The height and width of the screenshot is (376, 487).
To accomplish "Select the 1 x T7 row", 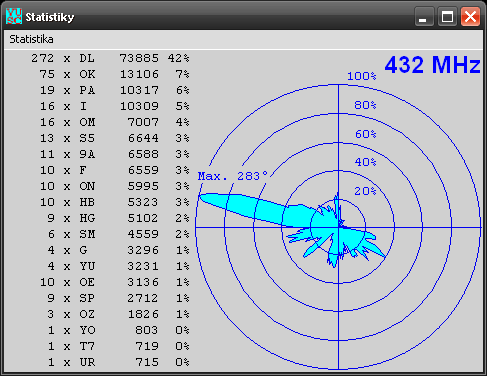I will [118, 346].
